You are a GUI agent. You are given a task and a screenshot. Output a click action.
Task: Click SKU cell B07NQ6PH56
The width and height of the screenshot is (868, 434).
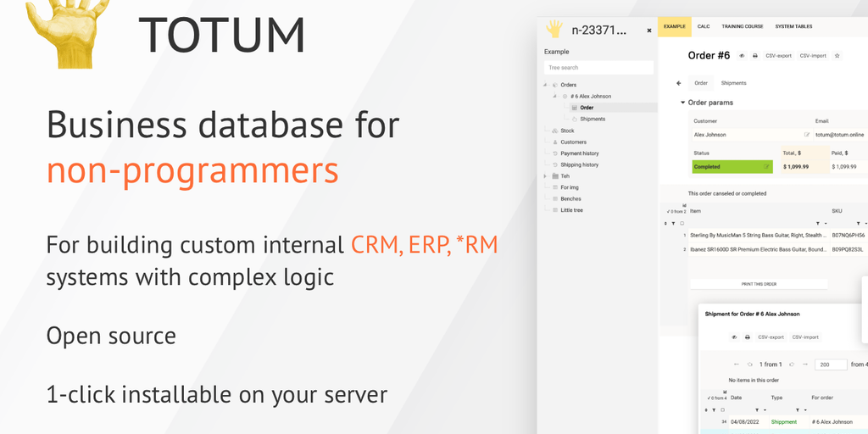coord(849,236)
